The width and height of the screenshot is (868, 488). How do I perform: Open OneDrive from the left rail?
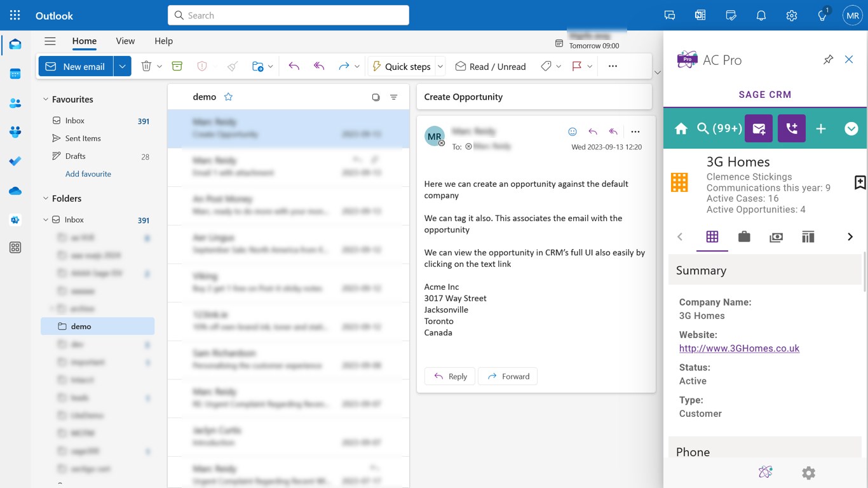pyautogui.click(x=15, y=191)
